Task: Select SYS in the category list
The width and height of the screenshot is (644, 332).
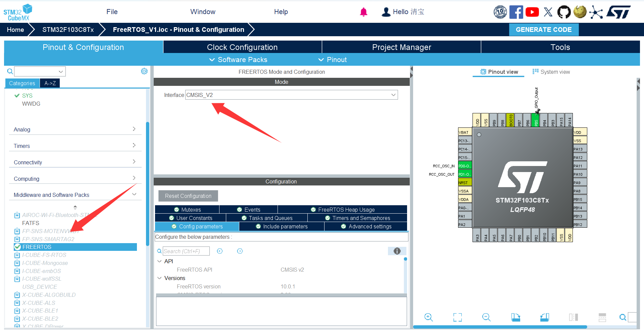Action: 27,96
